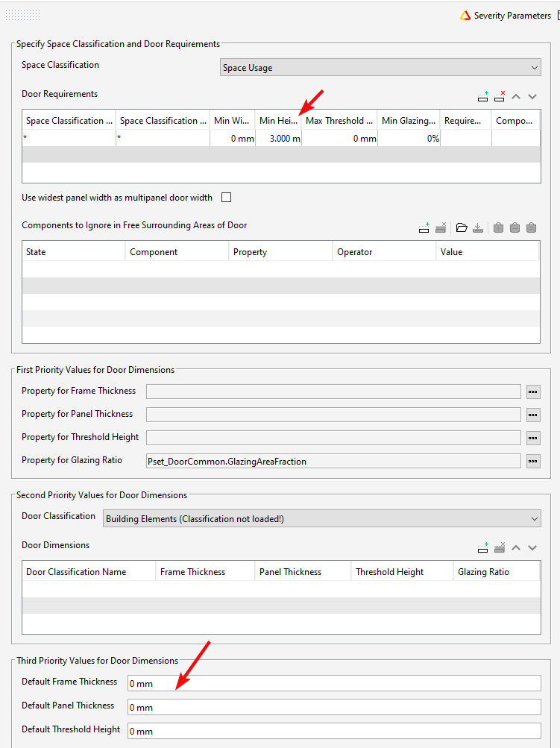Click the Value column header

pyautogui.click(x=488, y=252)
